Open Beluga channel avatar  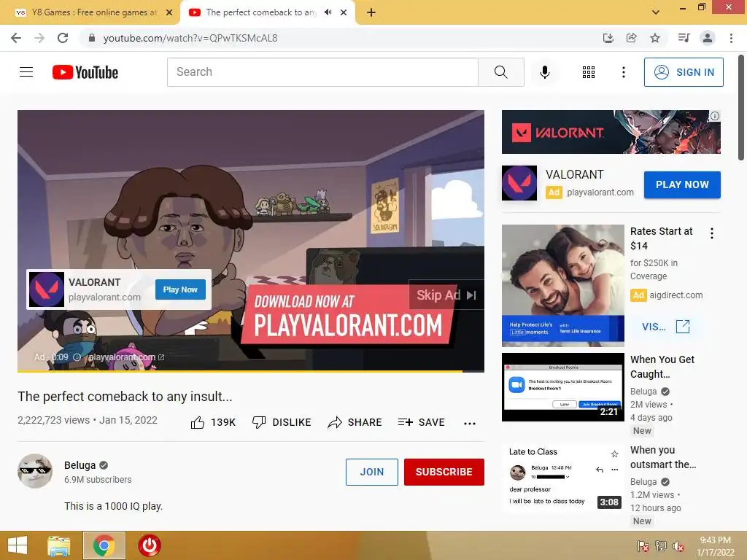pos(35,472)
